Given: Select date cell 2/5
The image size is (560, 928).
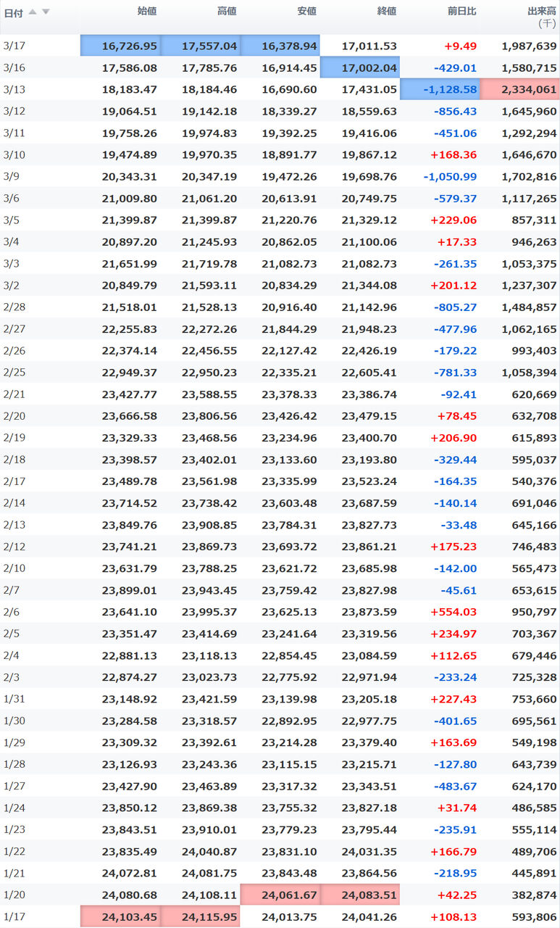Looking at the screenshot, I should point(10,633).
